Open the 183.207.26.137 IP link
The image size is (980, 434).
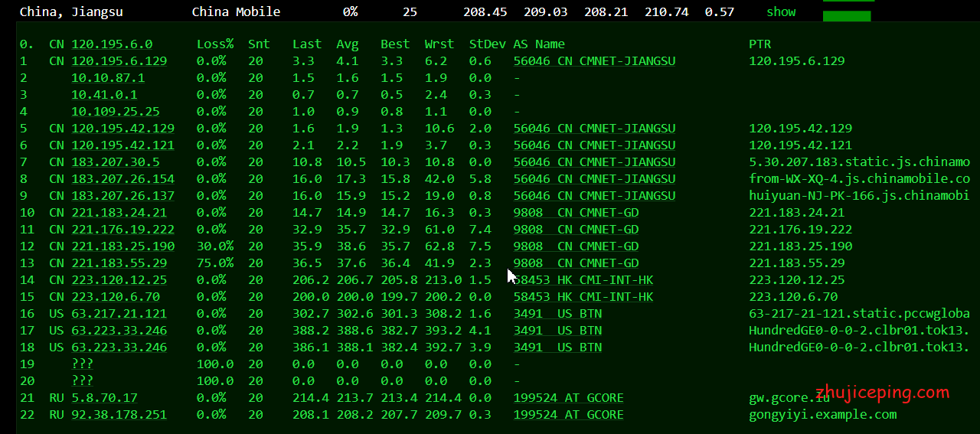[123, 196]
